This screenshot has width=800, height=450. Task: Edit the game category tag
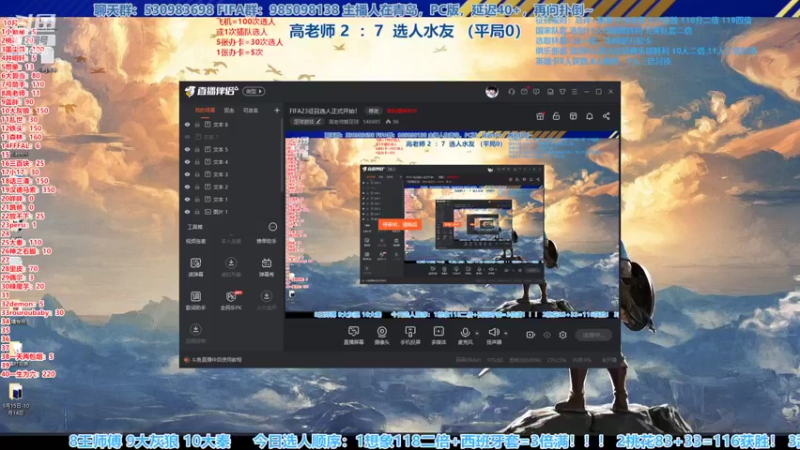point(307,122)
